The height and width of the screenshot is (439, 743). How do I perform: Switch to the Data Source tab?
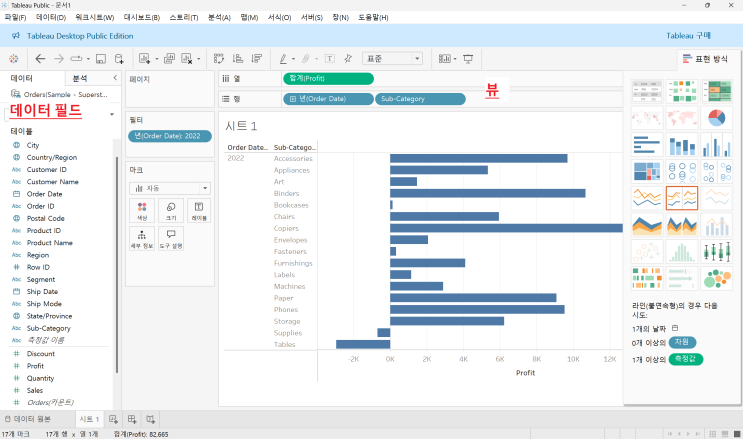click(27, 419)
